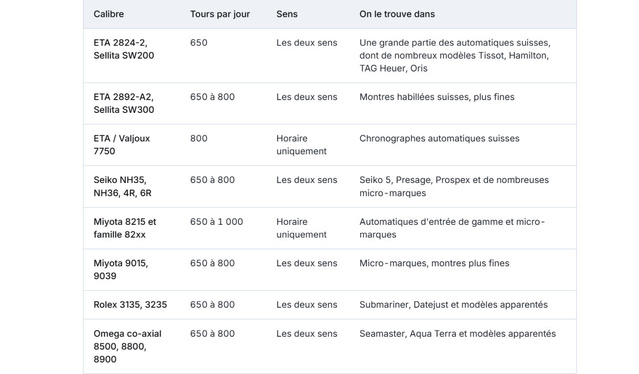Select Horaire uniquement in the Valjoux row
The image size is (639, 374).
tap(301, 145)
